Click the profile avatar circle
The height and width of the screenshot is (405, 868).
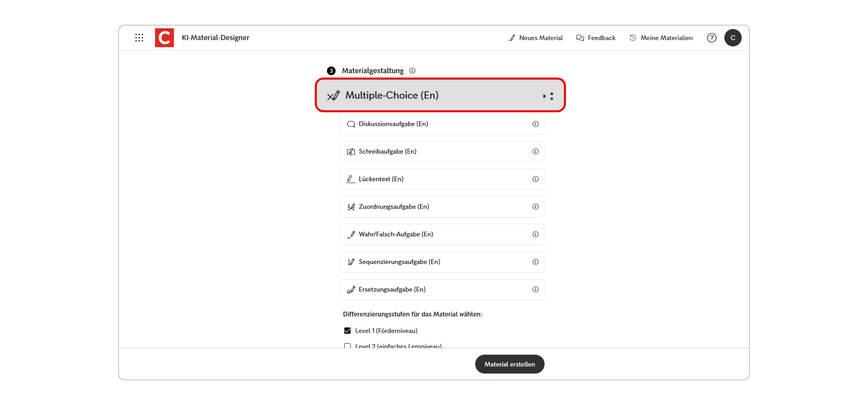pos(733,37)
